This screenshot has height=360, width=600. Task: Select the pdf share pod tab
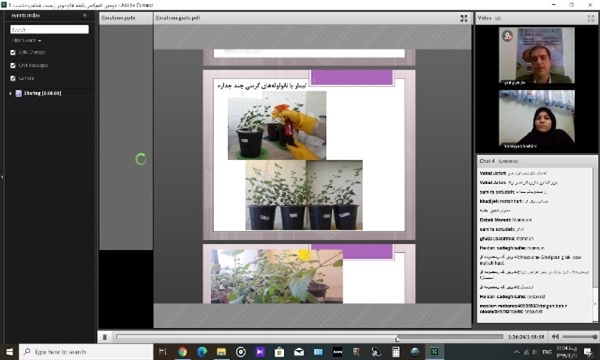pos(178,18)
